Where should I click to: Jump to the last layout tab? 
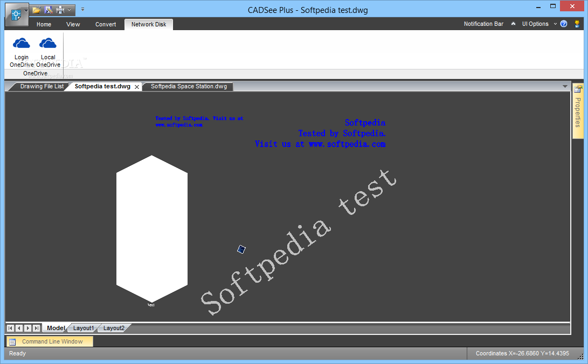coord(36,328)
